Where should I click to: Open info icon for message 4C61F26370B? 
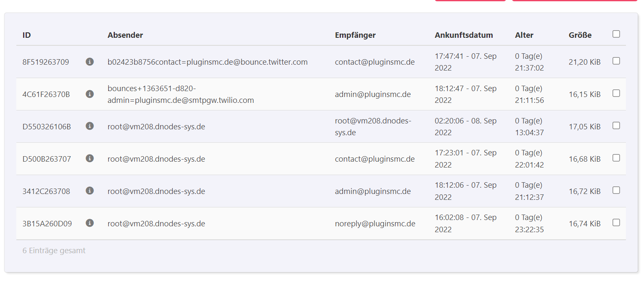pyautogui.click(x=89, y=94)
